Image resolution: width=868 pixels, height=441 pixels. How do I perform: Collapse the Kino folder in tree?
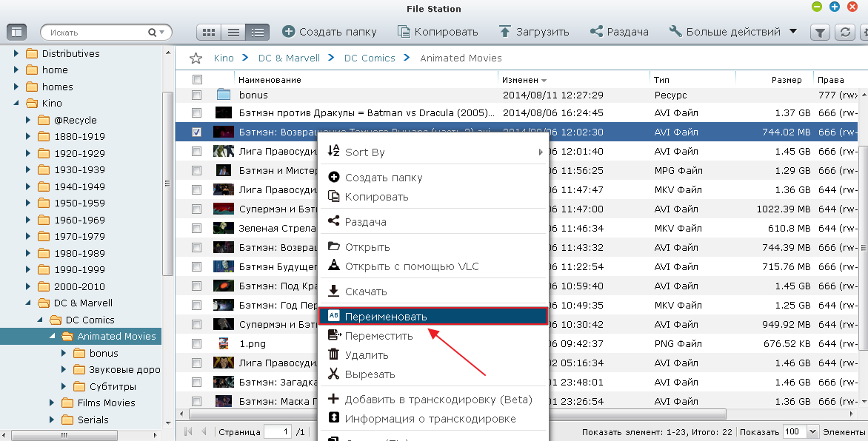[16, 103]
